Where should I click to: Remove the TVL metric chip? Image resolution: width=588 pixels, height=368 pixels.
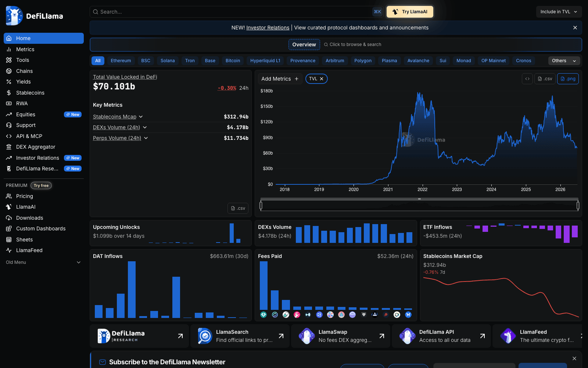tap(322, 79)
